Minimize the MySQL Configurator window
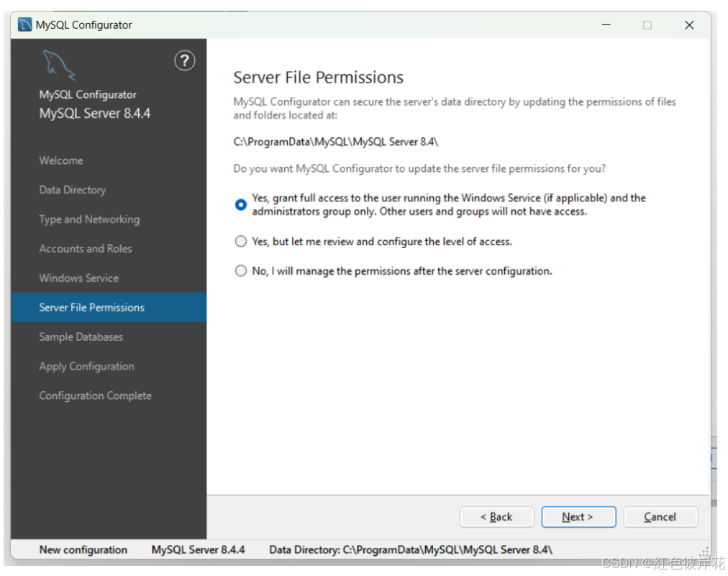Screen dimensions: 728x576 point(606,24)
